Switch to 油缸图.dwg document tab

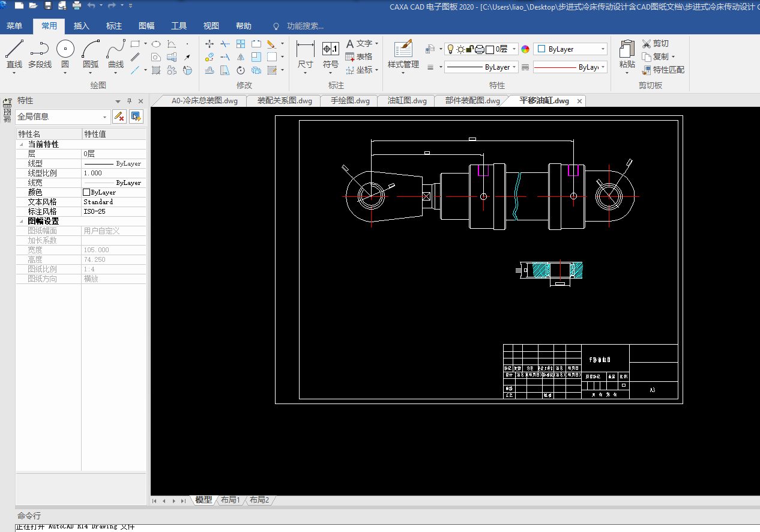click(407, 101)
